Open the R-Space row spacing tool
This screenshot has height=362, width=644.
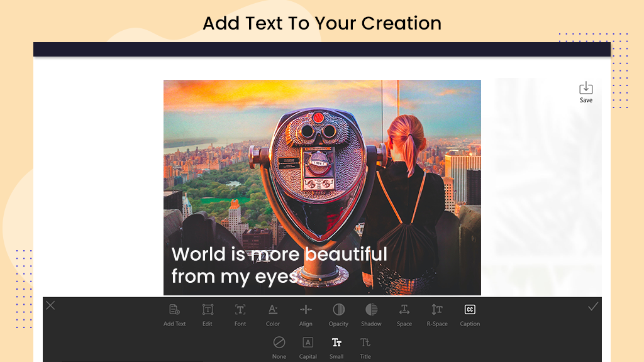(x=437, y=315)
